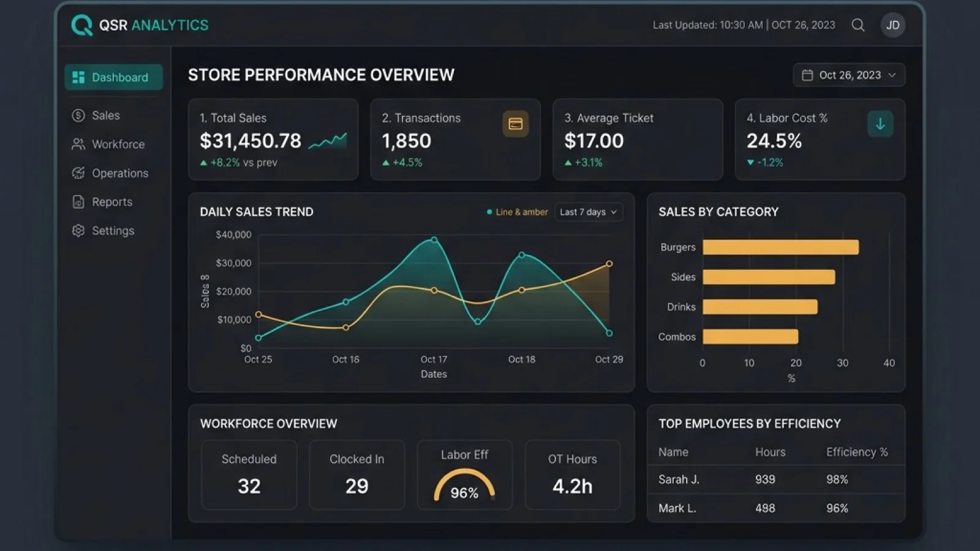Click the teal peak point at Oct 17
The image size is (980, 551).
pyautogui.click(x=434, y=240)
